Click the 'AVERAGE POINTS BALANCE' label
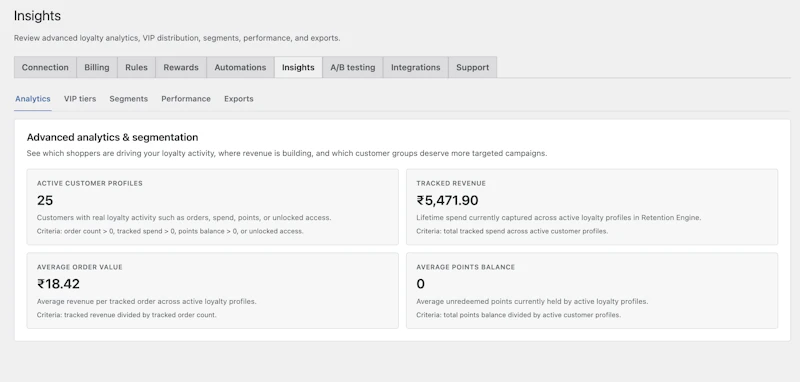The image size is (800, 382). coord(466,267)
